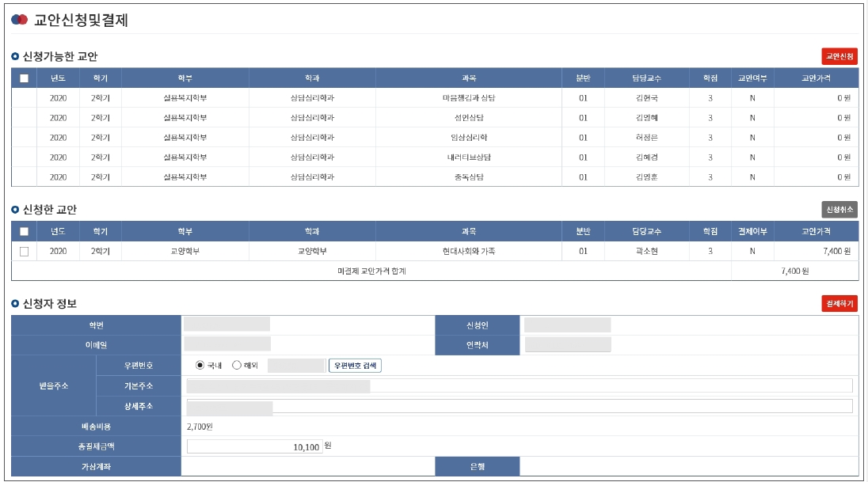The image size is (868, 482).
Task: Click the 교안가격 column header in 신청한 교안
Action: (x=816, y=232)
